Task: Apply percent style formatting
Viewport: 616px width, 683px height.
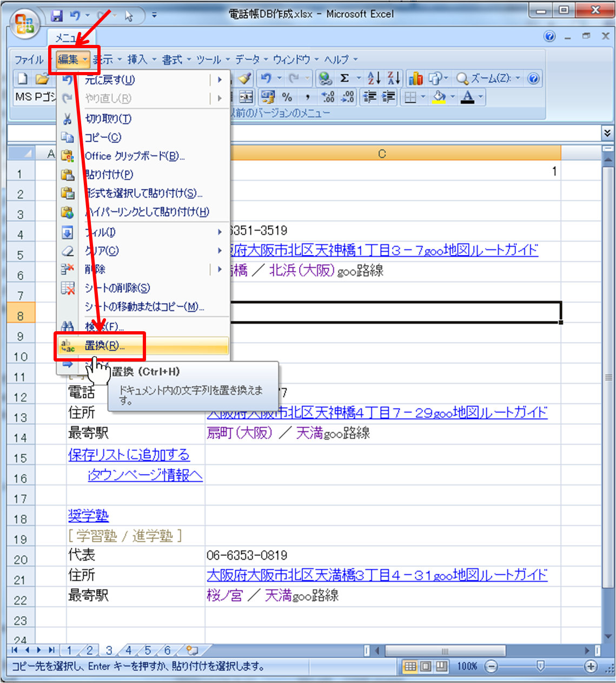Action: pyautogui.click(x=287, y=97)
